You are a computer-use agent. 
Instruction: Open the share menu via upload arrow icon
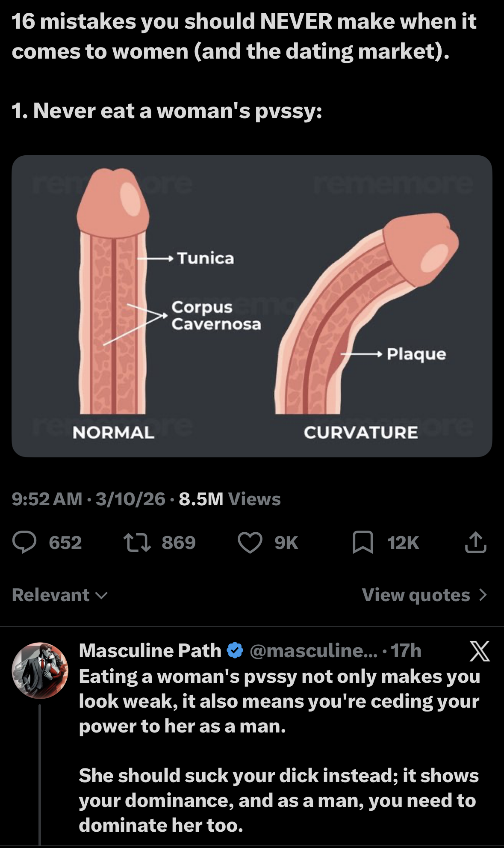(x=475, y=543)
